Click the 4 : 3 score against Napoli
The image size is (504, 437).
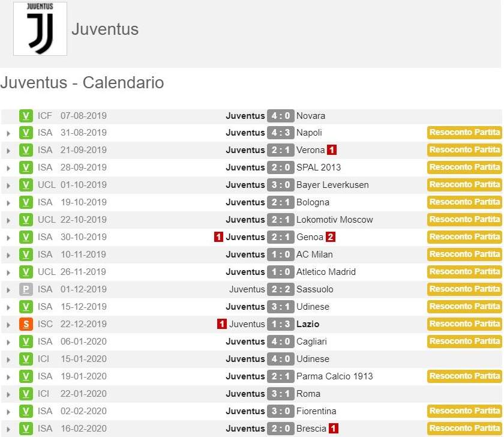tap(280, 133)
